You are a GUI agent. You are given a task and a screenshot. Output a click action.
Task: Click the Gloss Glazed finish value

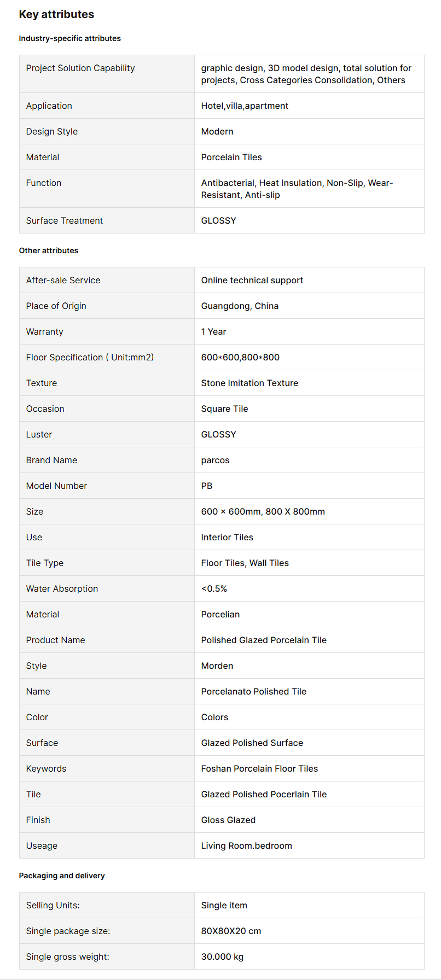coord(228,820)
